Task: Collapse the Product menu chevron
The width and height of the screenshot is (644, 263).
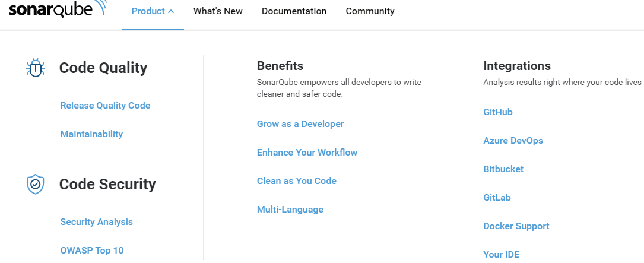Action: tap(172, 11)
